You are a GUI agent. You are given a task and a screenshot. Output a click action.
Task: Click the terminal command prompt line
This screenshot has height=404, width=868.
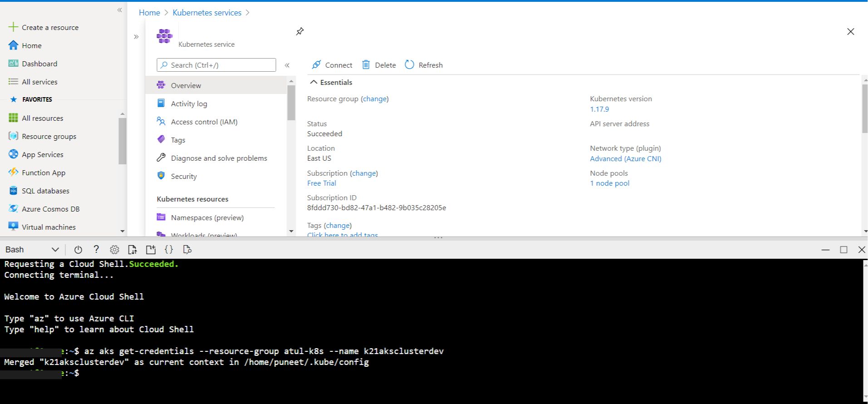pyautogui.click(x=41, y=373)
